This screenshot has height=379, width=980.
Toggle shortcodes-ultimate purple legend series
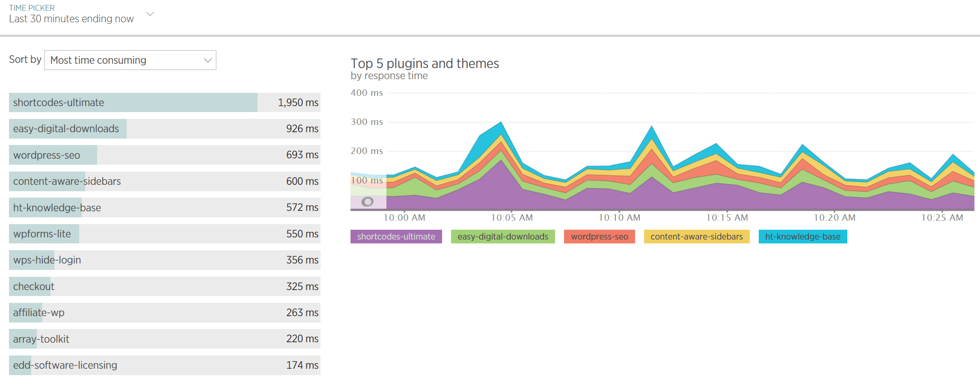[x=396, y=237]
